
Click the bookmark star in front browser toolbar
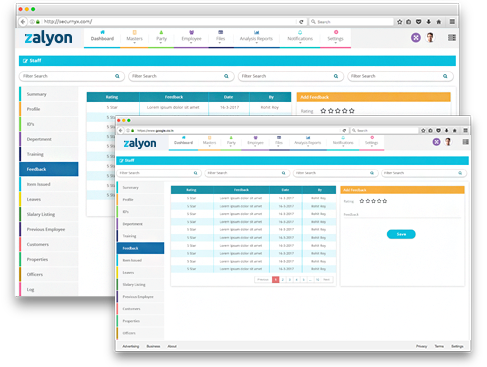point(423,131)
